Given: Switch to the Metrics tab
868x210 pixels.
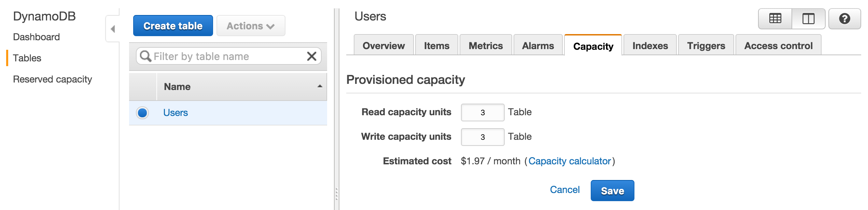Looking at the screenshot, I should 486,46.
